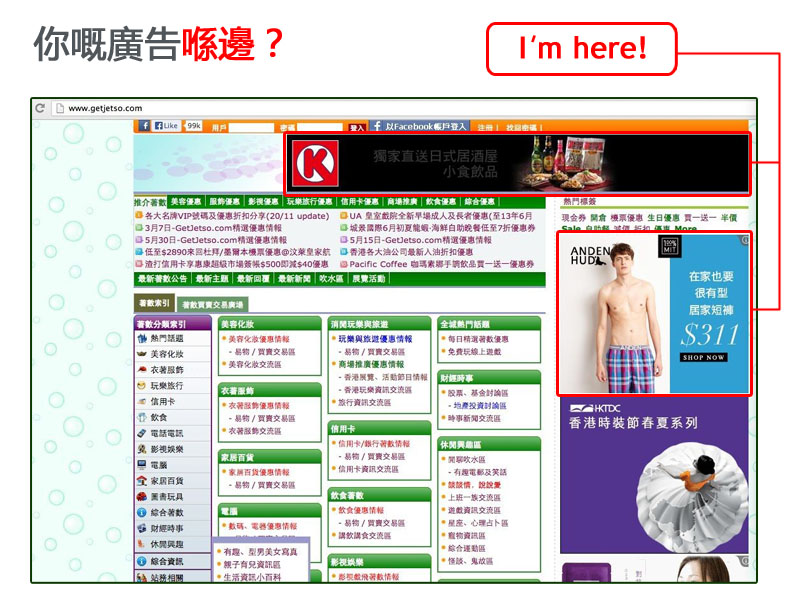The height and width of the screenshot is (600, 800).
Task: Click the HKTDC 香港時裝節春夏系列 ad
Action: click(654, 476)
